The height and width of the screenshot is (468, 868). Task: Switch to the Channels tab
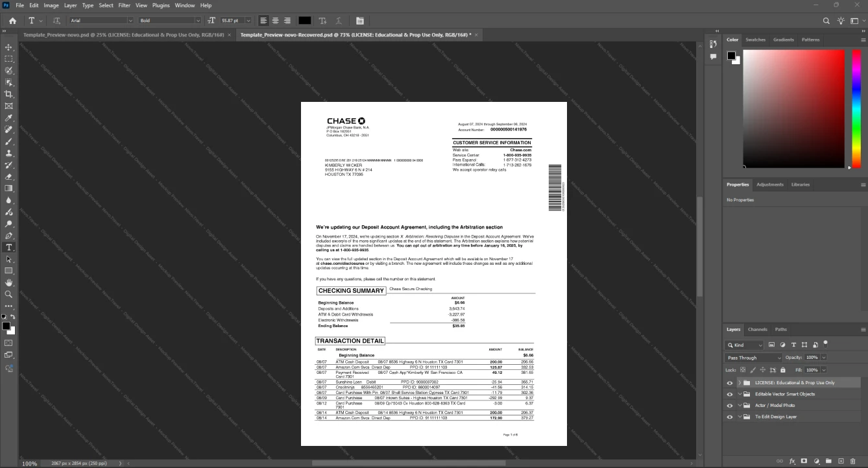click(x=757, y=329)
